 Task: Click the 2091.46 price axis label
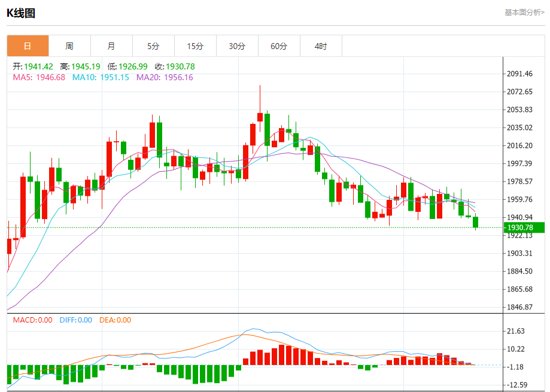click(519, 74)
